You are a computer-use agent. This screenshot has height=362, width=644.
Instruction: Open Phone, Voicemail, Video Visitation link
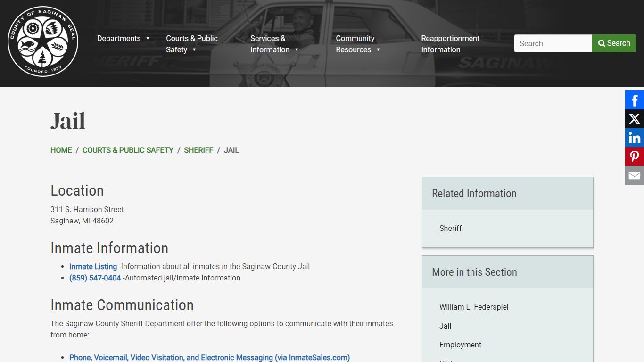209,357
